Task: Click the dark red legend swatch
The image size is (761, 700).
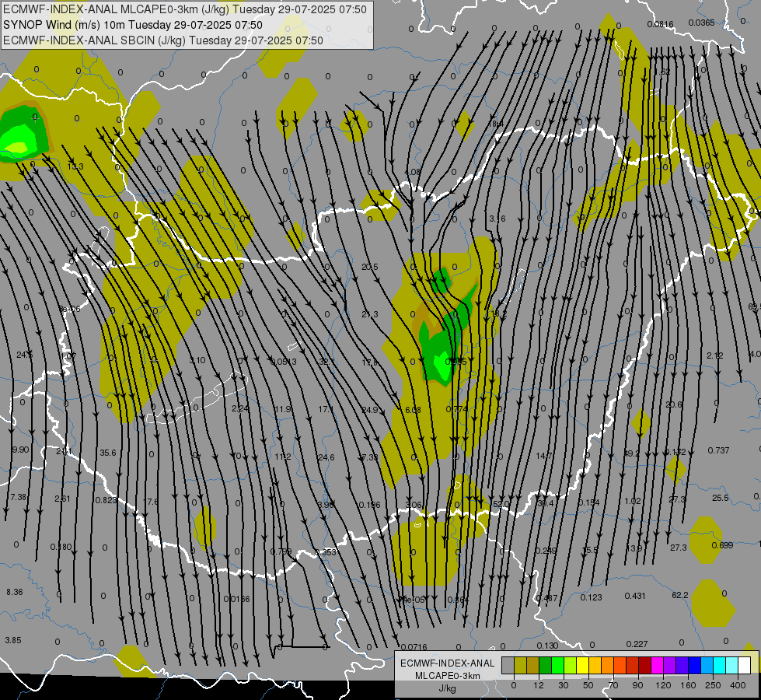Action: pos(644,665)
